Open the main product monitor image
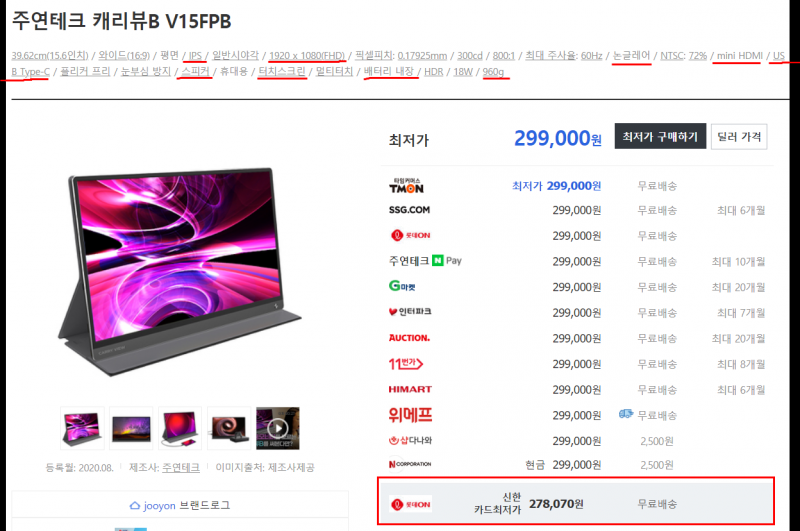800x531 pixels. click(179, 271)
